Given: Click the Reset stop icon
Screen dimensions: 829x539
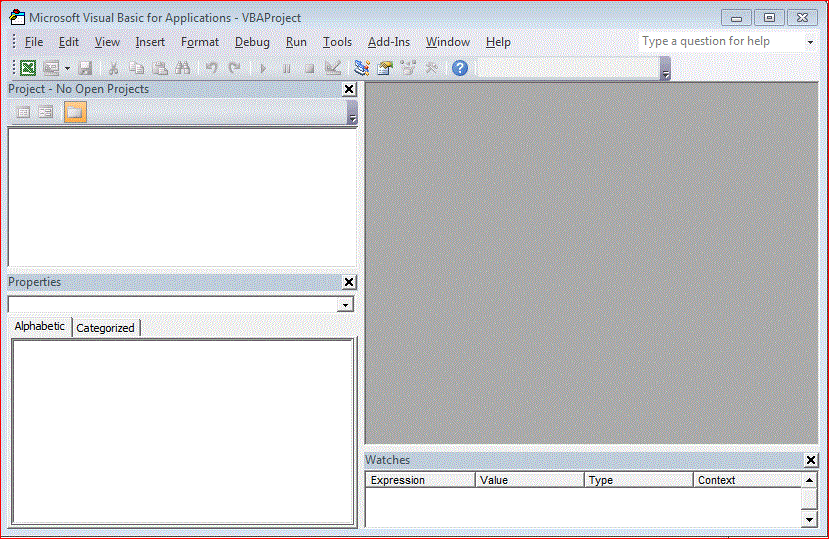Looking at the screenshot, I should tap(310, 68).
